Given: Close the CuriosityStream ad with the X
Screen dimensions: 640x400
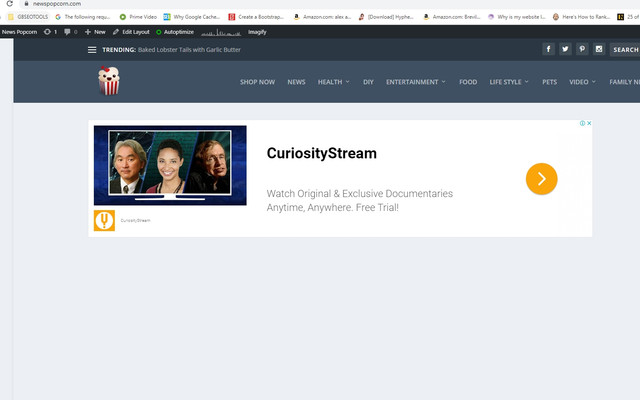Looking at the screenshot, I should point(589,123).
